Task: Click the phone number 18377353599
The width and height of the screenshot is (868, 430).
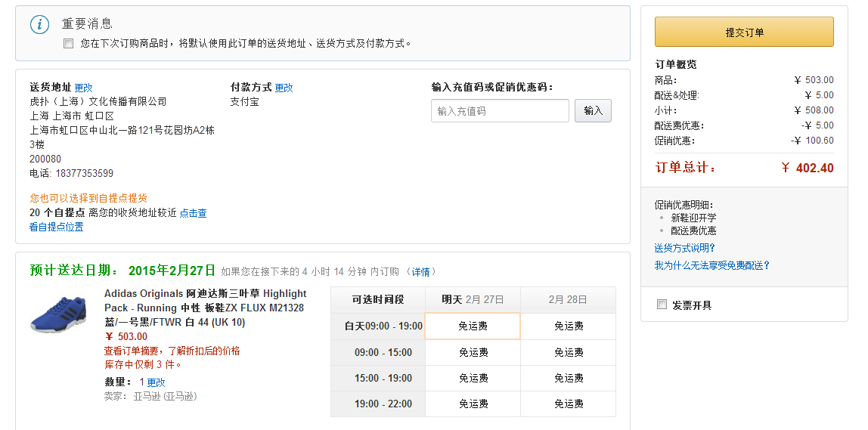Action: (84, 173)
